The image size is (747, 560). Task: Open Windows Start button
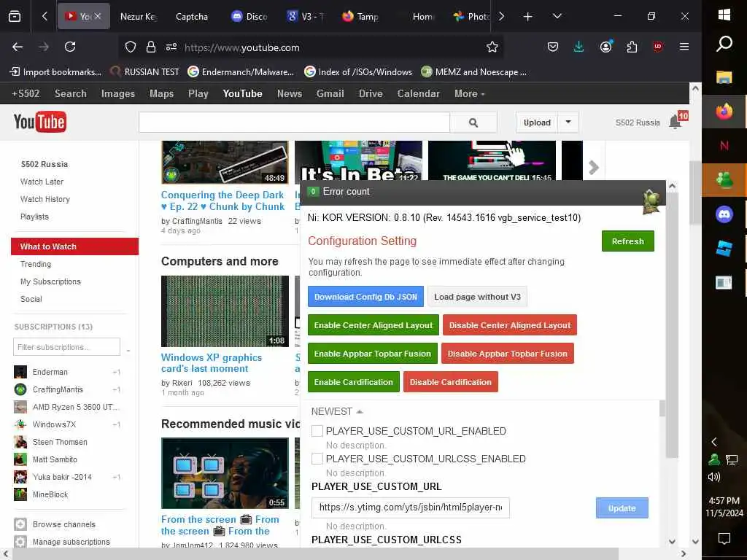[x=724, y=15]
